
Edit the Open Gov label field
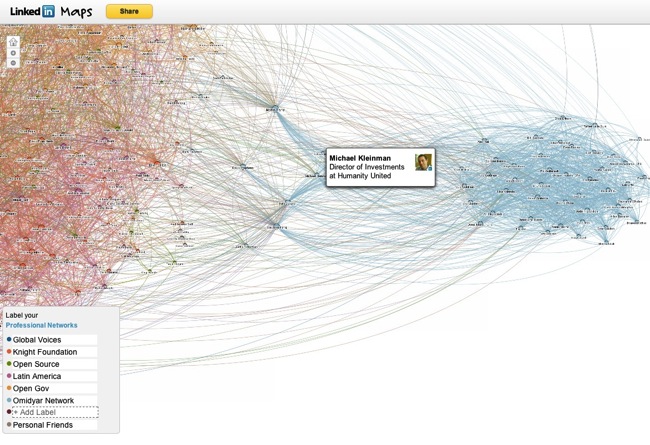coord(54,388)
